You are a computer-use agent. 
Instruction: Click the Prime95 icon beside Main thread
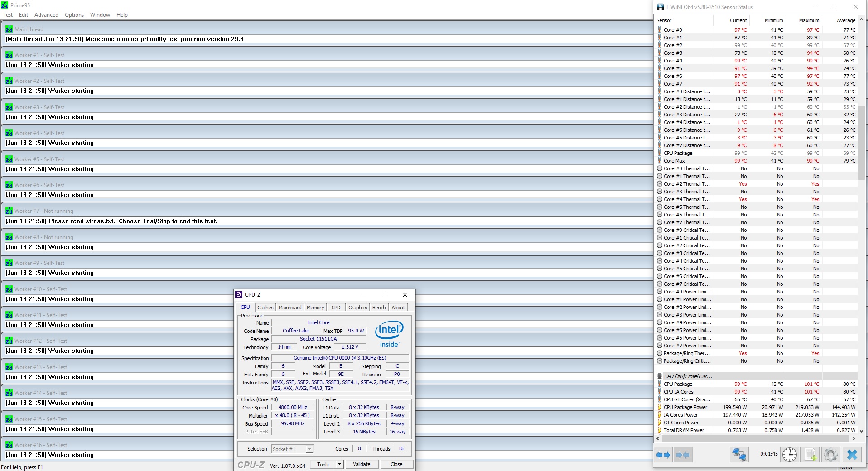pyautogui.click(x=9, y=29)
